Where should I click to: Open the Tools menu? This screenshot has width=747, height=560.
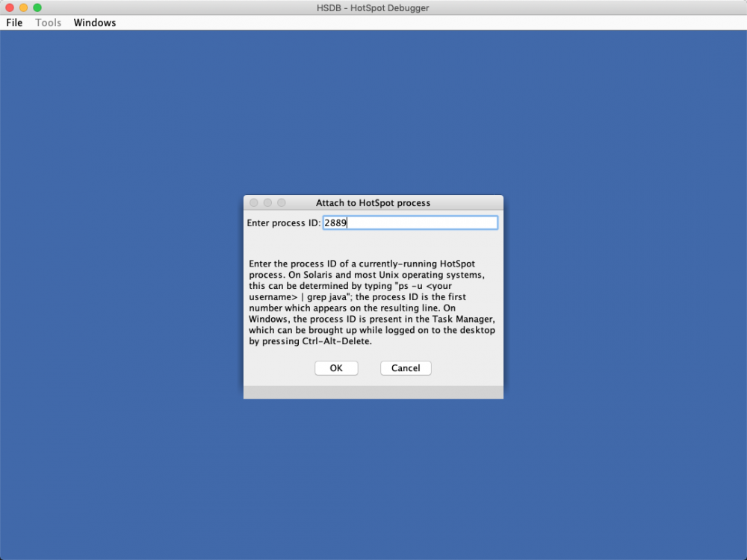48,22
